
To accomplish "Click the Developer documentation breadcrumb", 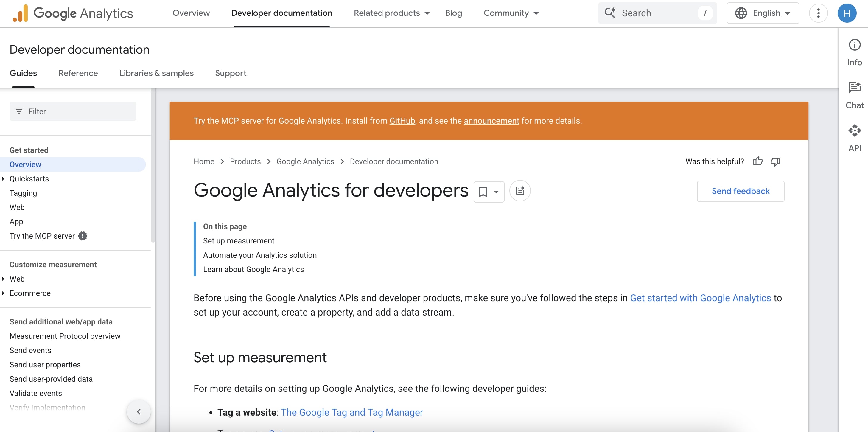I will (x=393, y=161).
